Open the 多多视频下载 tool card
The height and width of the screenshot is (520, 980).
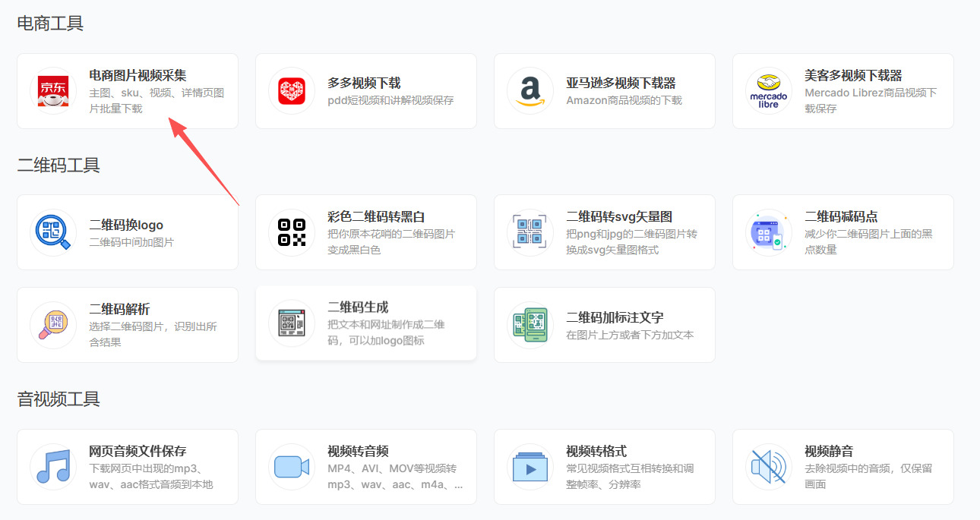pos(366,91)
